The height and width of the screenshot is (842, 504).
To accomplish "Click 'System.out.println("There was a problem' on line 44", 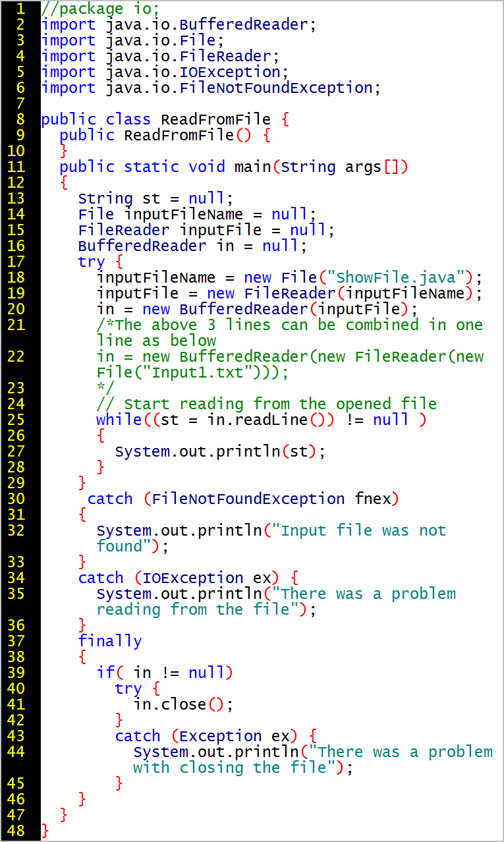I will [x=312, y=752].
